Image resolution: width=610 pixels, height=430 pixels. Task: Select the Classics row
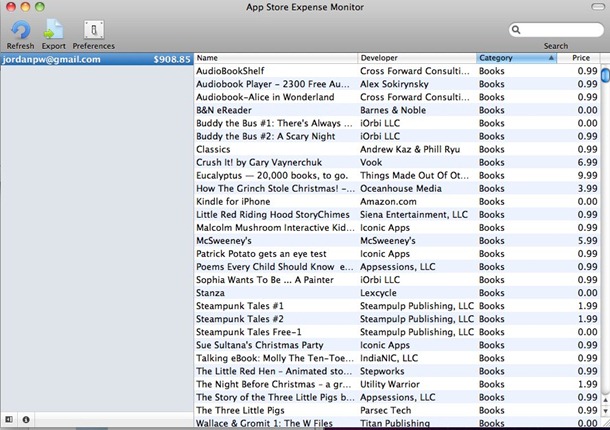397,149
